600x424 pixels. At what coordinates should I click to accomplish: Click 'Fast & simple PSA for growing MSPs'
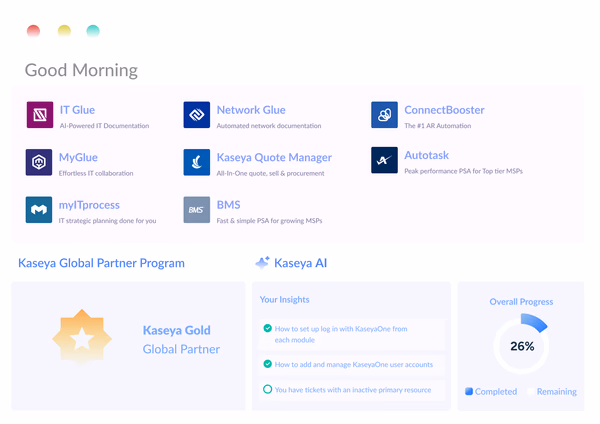point(269,220)
